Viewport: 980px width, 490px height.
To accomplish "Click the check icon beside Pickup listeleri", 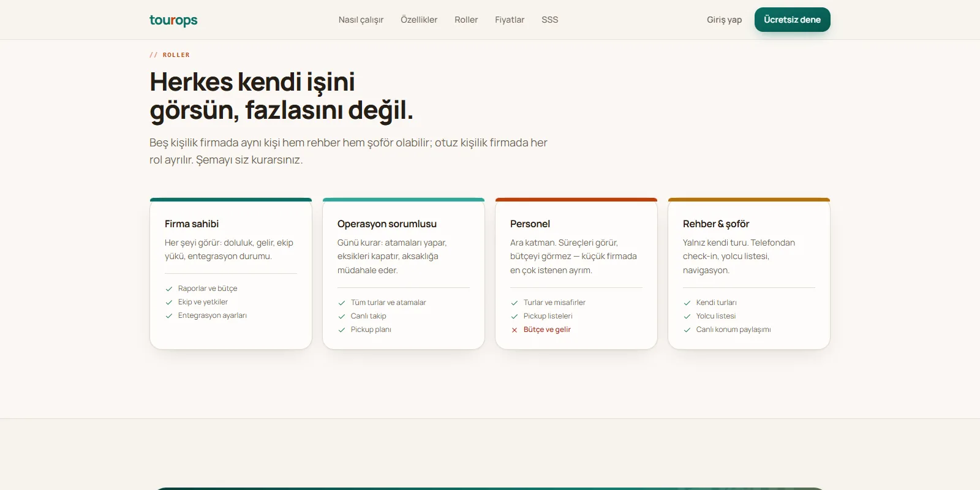I will (514, 316).
